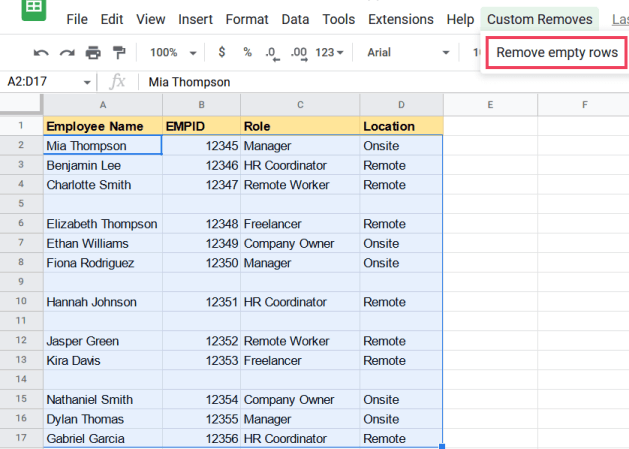
Task: Format as percent icon
Action: tap(247, 52)
